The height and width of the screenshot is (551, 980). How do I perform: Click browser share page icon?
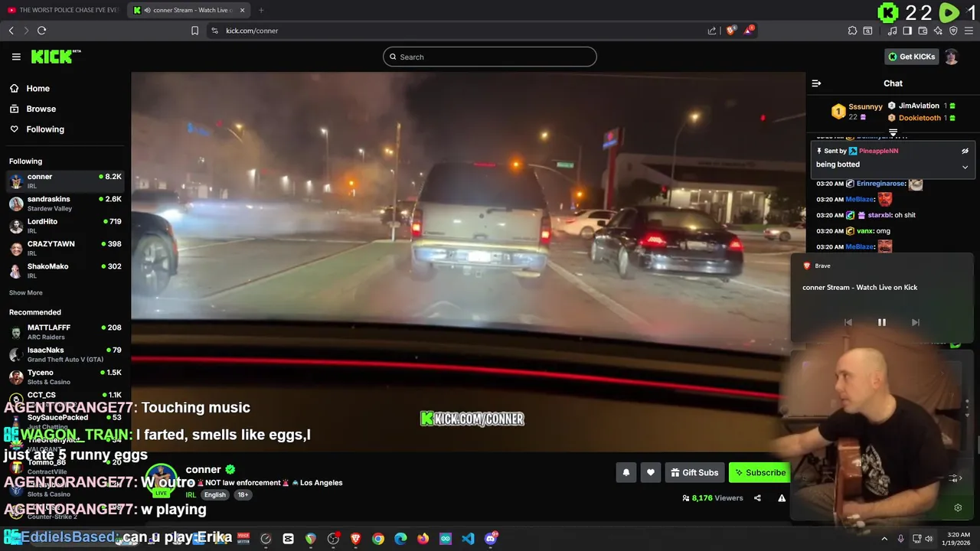[x=712, y=31]
